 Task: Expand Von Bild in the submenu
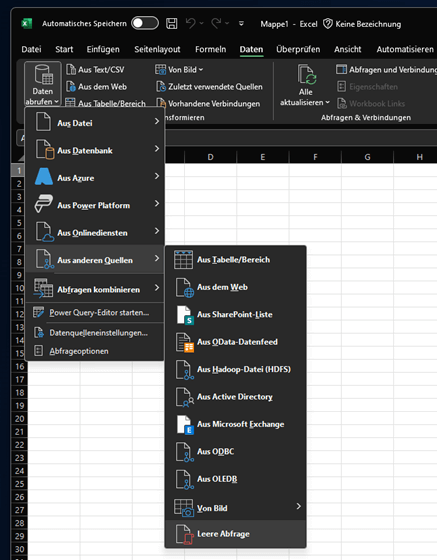pos(236,508)
